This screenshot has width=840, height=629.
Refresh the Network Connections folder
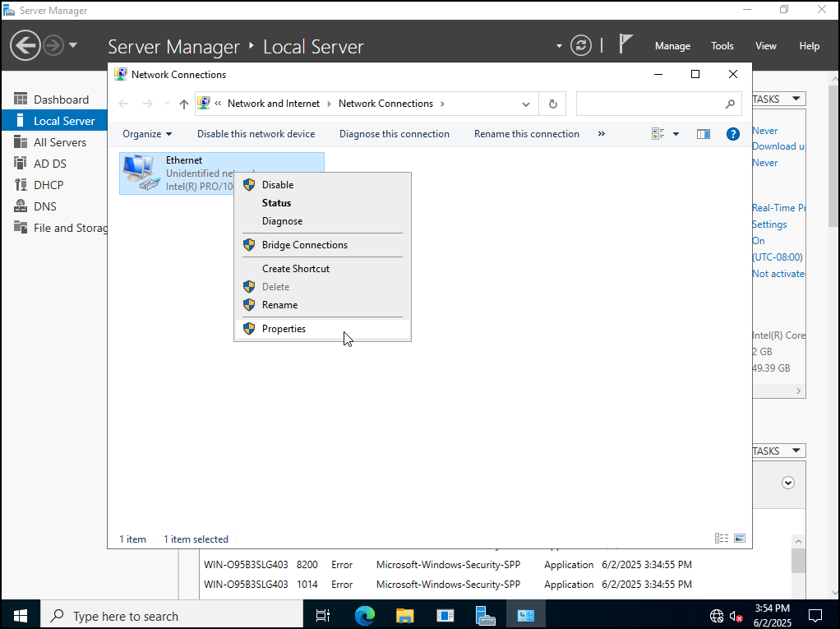pyautogui.click(x=553, y=104)
